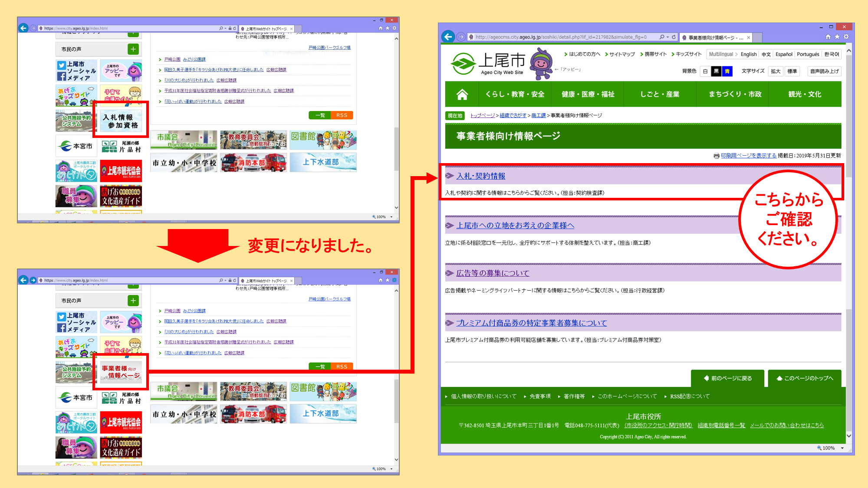Select black background color option
This screenshot has width=868, height=488.
716,71
